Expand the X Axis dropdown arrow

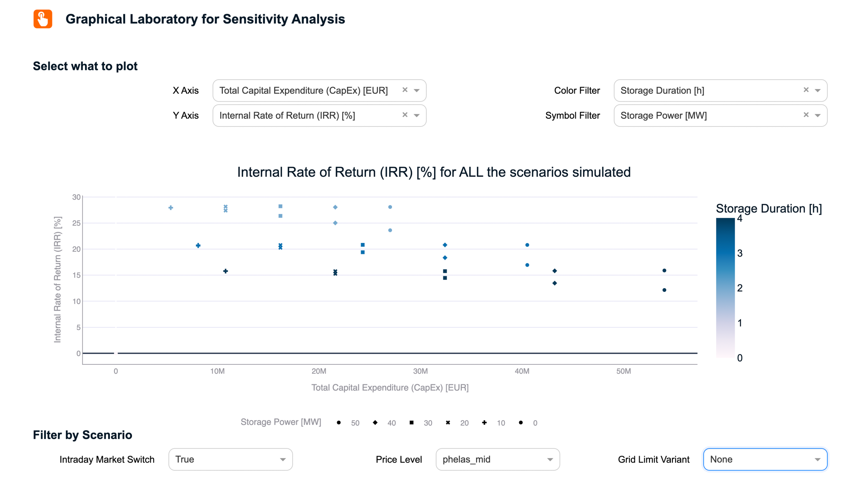[416, 90]
